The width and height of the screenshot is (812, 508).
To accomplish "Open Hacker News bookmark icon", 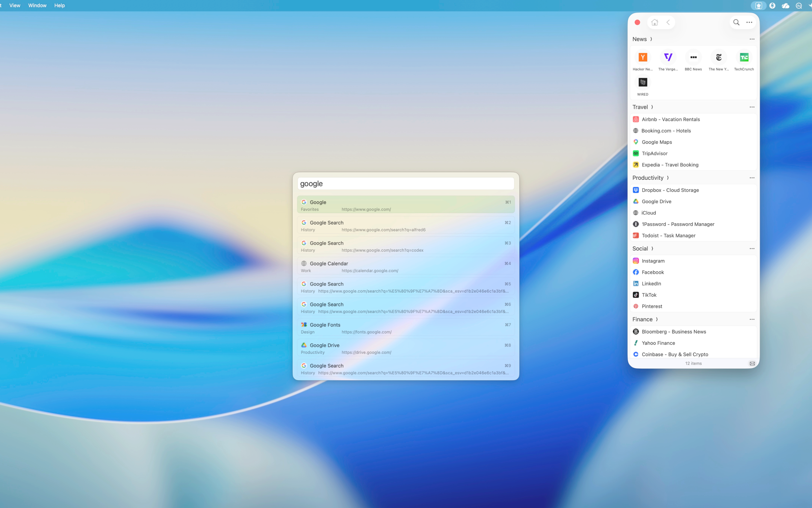I will (643, 58).
